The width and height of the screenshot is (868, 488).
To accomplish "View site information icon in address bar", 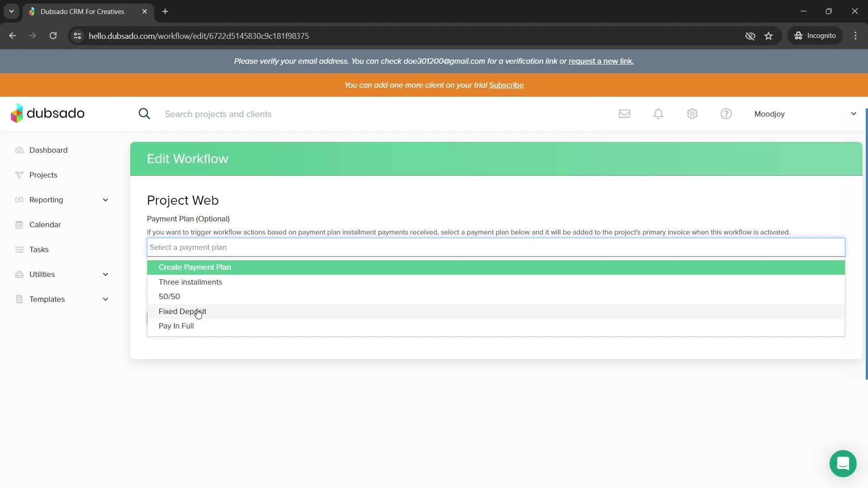I will [x=77, y=36].
